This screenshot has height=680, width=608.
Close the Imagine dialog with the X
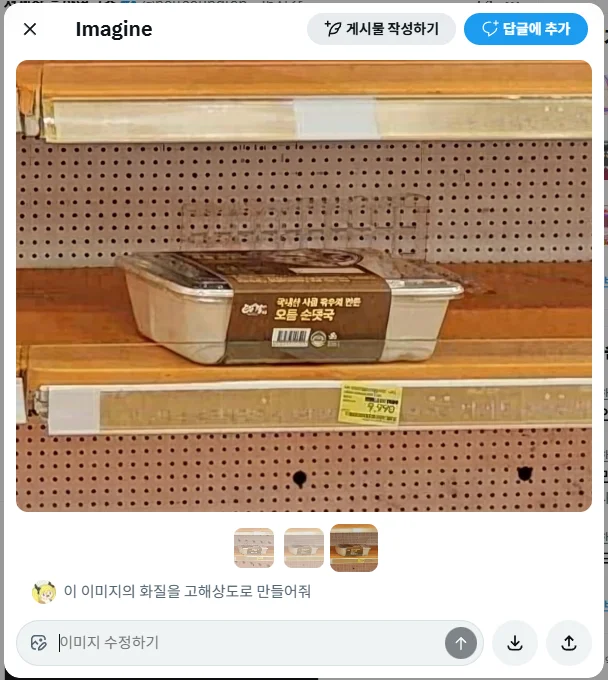pyautogui.click(x=30, y=29)
